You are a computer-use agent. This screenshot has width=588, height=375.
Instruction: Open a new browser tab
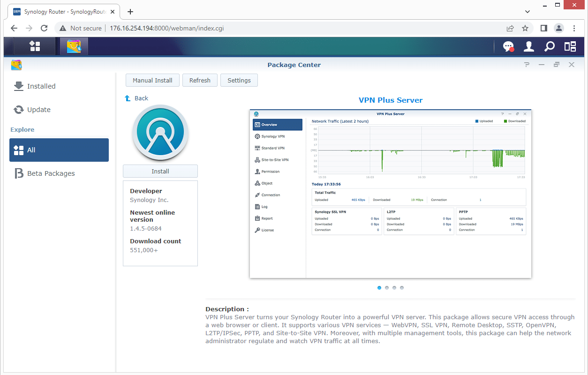tap(130, 12)
